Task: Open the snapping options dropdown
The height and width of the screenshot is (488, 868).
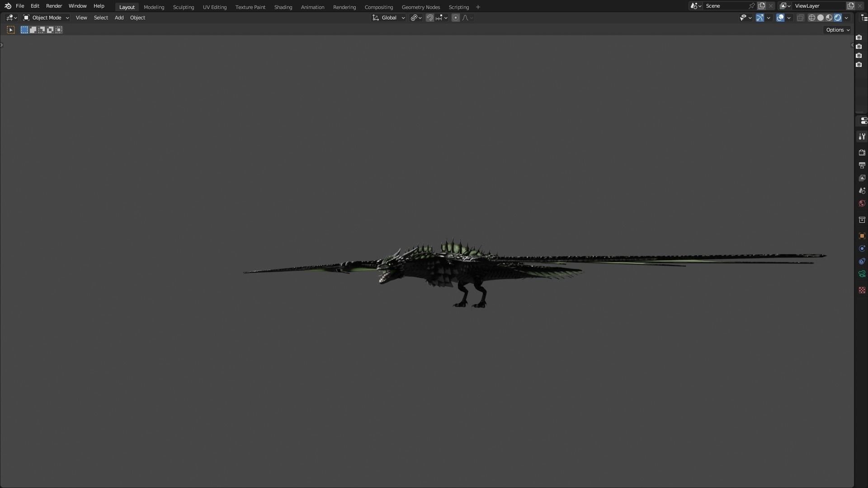Action: coord(441,18)
